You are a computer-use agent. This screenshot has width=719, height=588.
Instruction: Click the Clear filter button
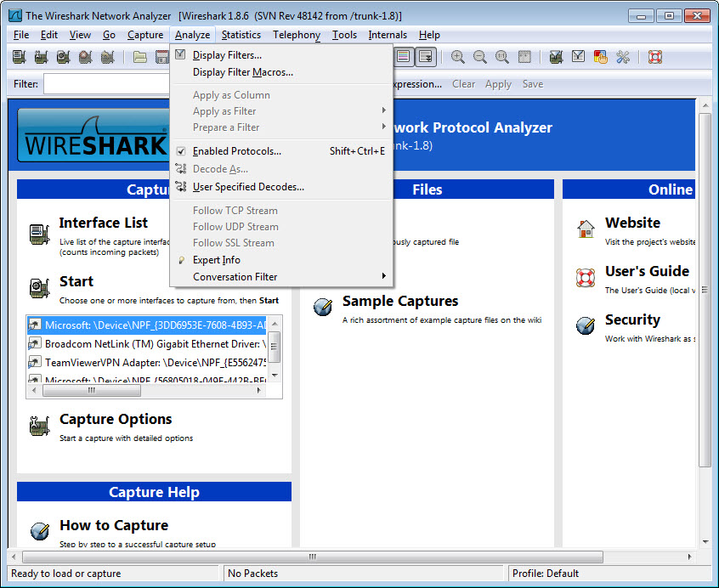(463, 84)
